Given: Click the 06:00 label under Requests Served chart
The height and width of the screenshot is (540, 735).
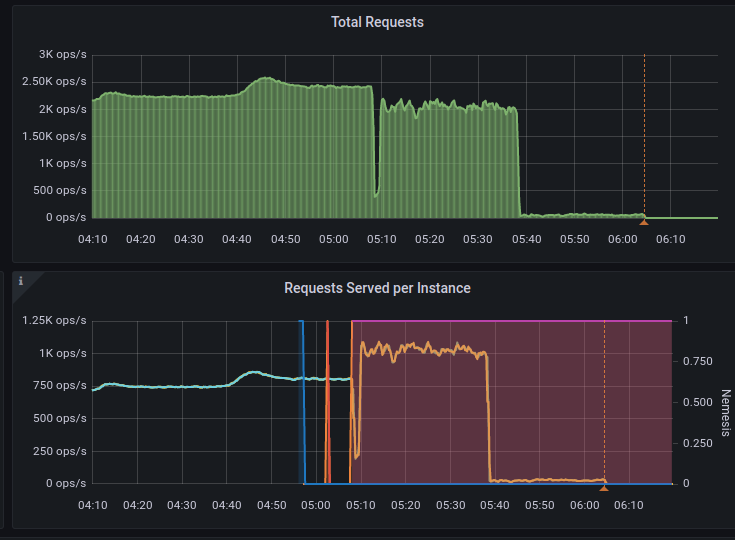Looking at the screenshot, I should (585, 505).
